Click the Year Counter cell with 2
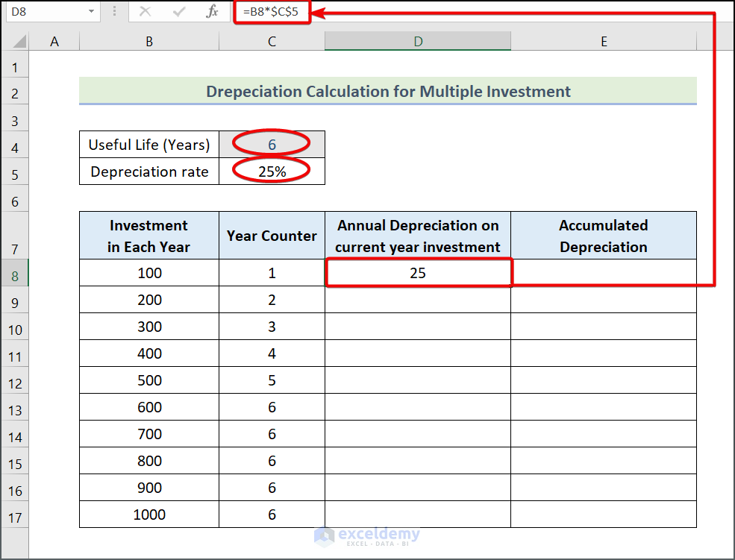 tap(272, 300)
